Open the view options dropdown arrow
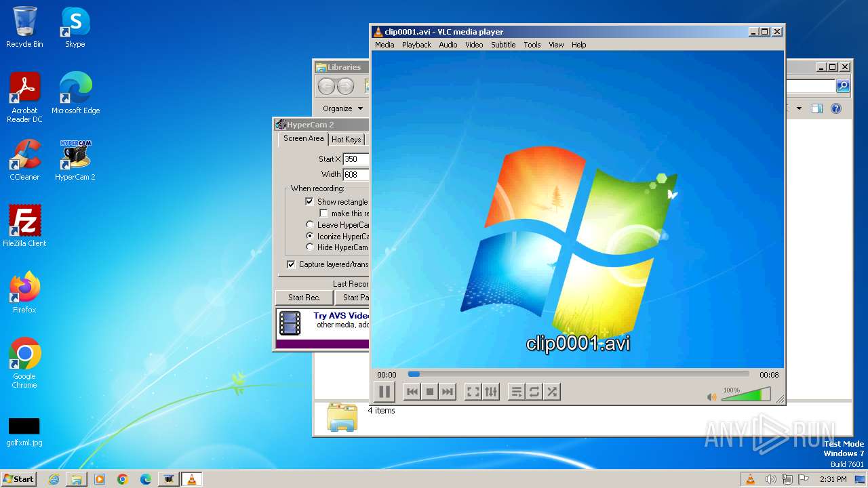This screenshot has width=868, height=488. (799, 108)
